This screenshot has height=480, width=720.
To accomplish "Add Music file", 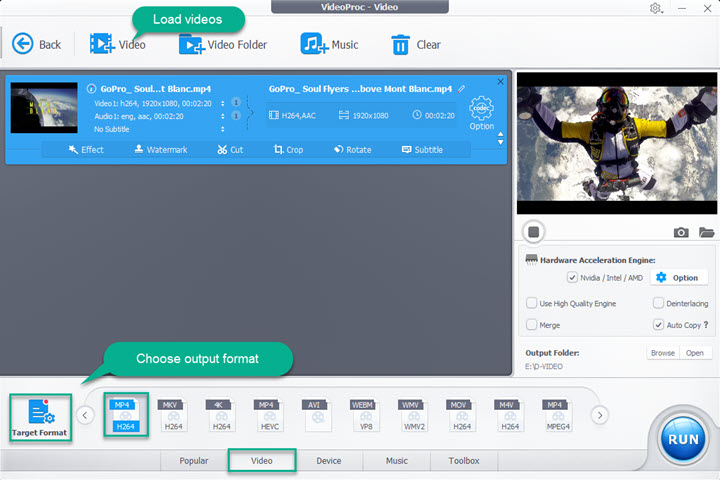I will click(329, 45).
